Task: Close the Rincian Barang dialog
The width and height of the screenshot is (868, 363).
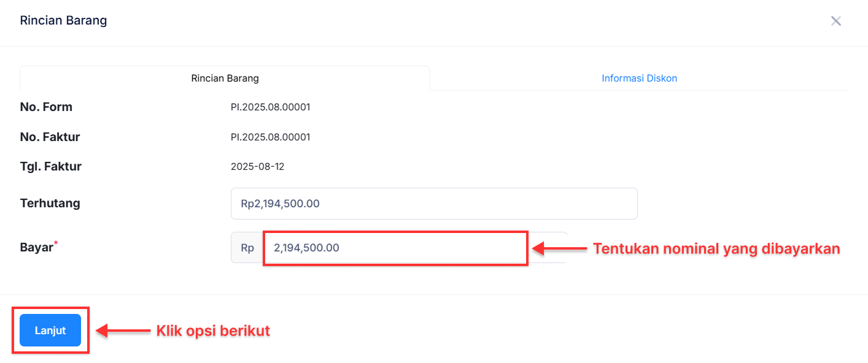Action: (x=835, y=21)
